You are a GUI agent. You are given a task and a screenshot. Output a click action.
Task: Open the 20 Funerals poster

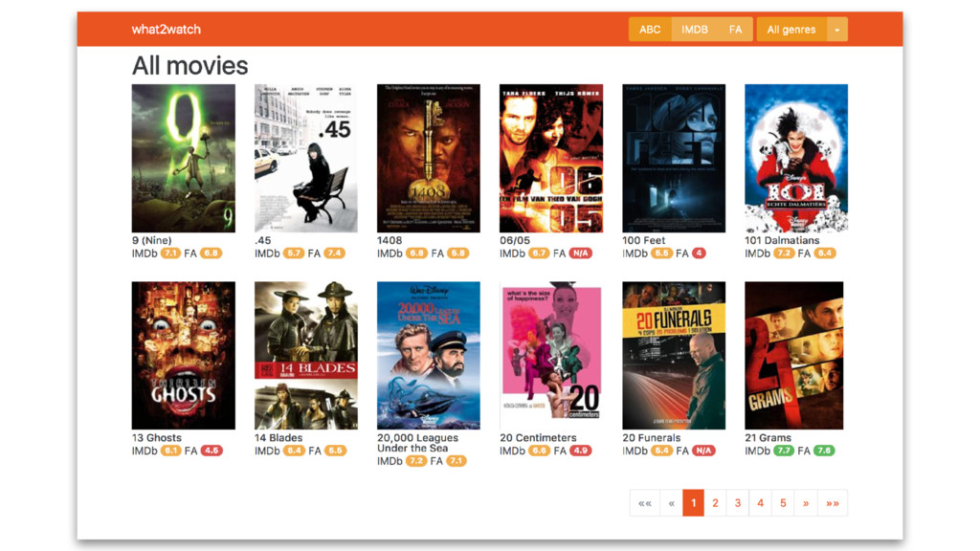tap(674, 355)
